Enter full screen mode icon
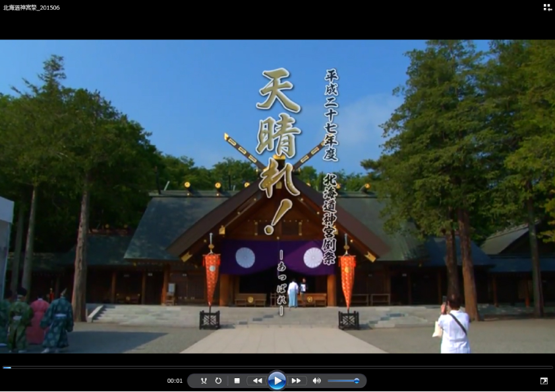This screenshot has height=392, width=555. tap(544, 381)
